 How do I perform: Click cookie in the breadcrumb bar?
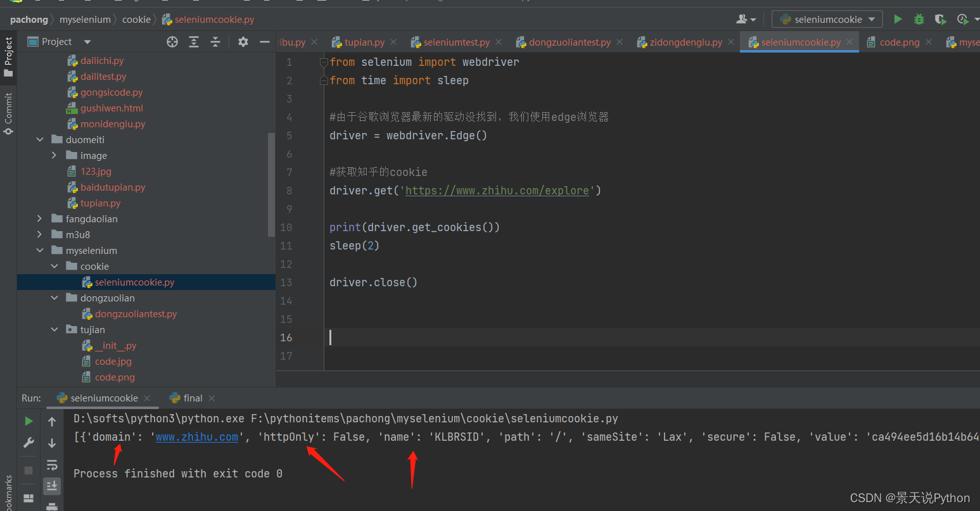click(x=136, y=20)
